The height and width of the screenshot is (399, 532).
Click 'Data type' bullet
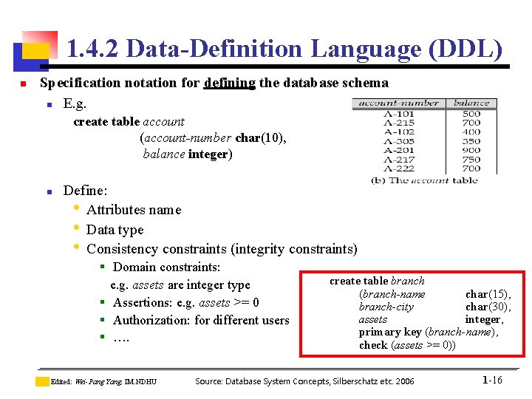[x=115, y=230]
